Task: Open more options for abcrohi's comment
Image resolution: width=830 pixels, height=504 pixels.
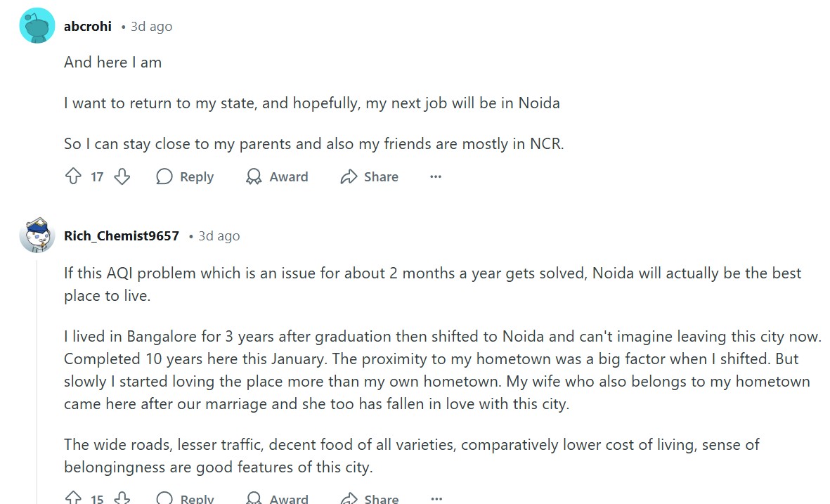Action: [x=436, y=176]
